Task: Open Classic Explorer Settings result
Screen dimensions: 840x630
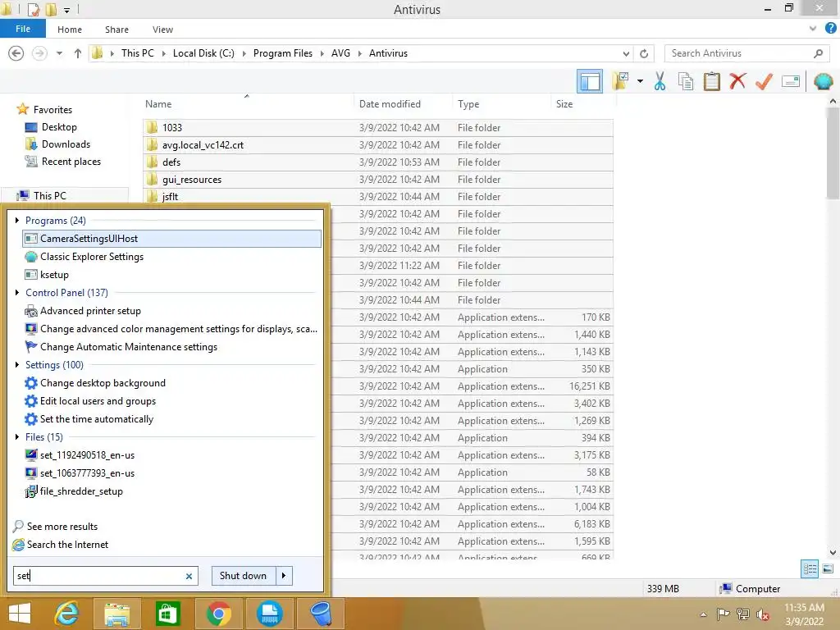Action: click(x=92, y=257)
